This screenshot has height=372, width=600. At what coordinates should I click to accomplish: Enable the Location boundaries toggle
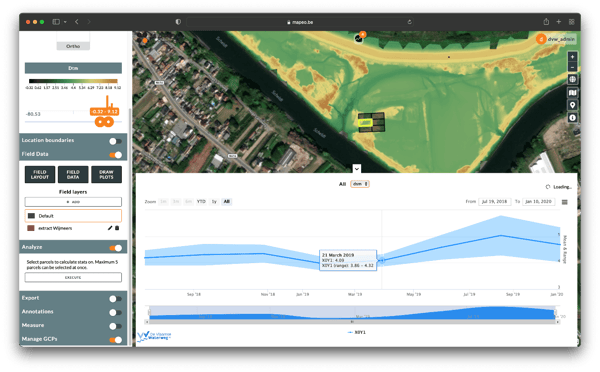point(115,141)
